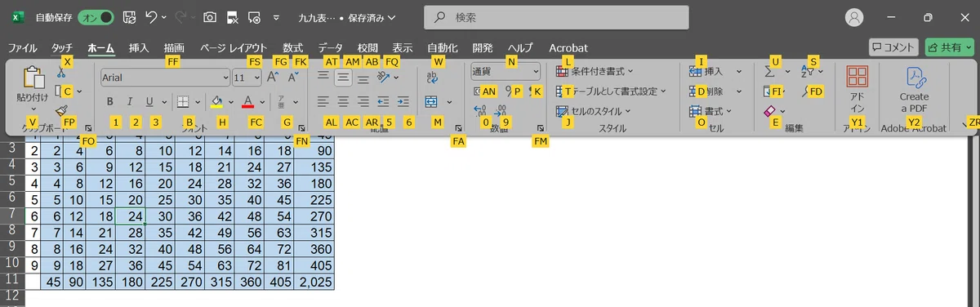Select row header 7
Viewport: 980px width, 307px height.
coord(12,216)
